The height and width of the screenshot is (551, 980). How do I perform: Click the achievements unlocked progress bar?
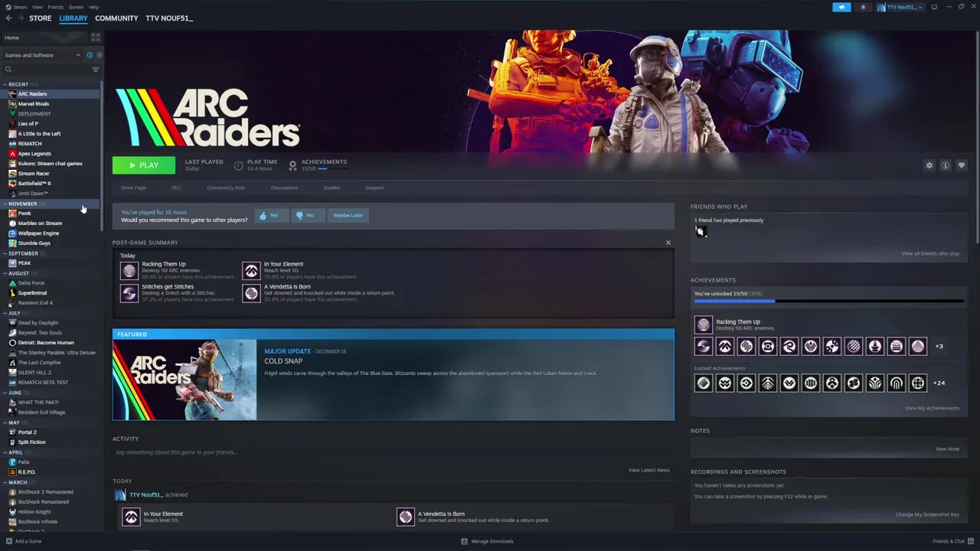click(x=828, y=302)
